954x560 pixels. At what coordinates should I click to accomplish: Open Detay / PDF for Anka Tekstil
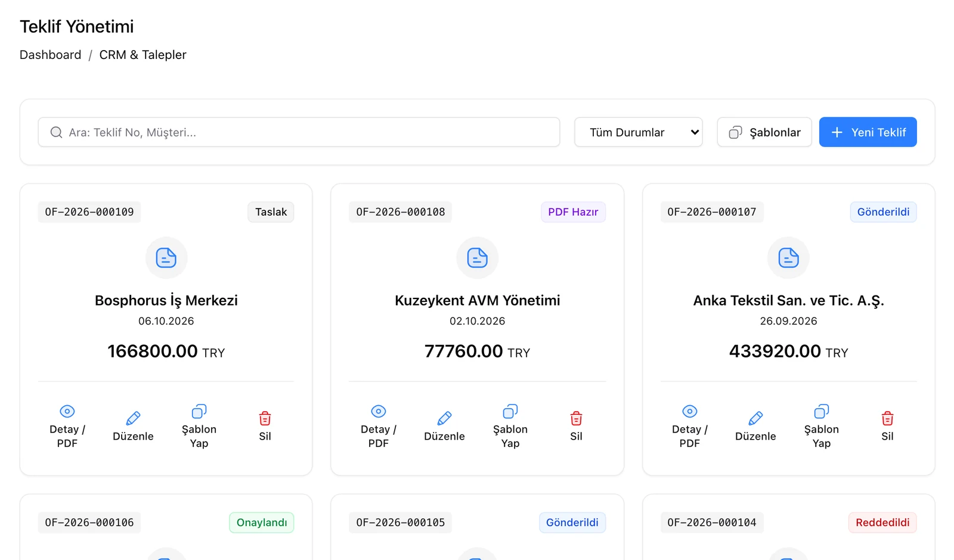(x=690, y=427)
